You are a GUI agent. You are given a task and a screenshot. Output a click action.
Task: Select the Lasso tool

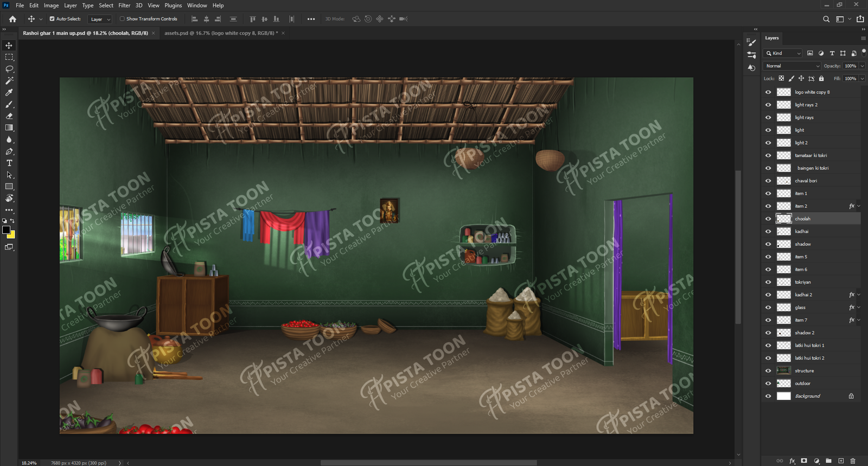(9, 69)
